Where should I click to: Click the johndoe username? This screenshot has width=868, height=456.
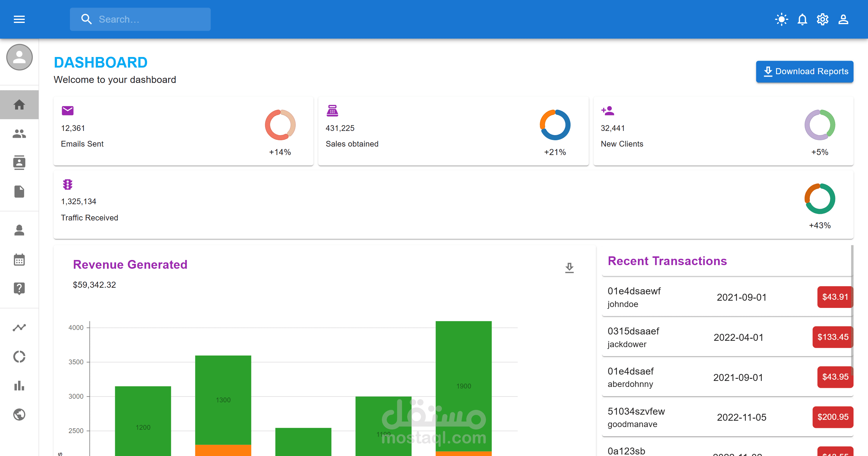623,304
